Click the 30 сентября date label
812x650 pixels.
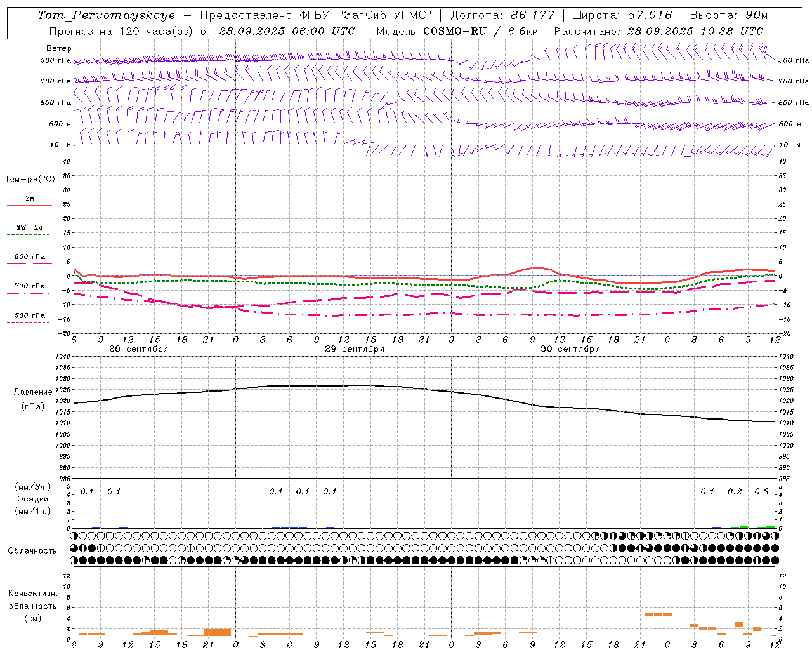570,349
